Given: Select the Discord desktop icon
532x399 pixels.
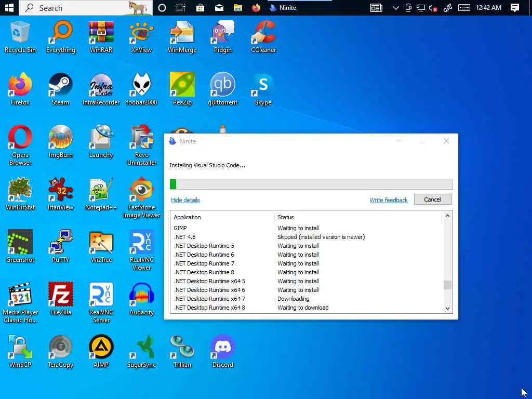Looking at the screenshot, I should (x=222, y=352).
